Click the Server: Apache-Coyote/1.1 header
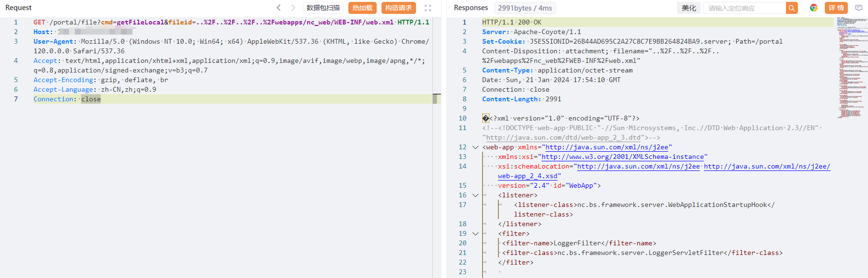The height and width of the screenshot is (278, 868). click(532, 32)
